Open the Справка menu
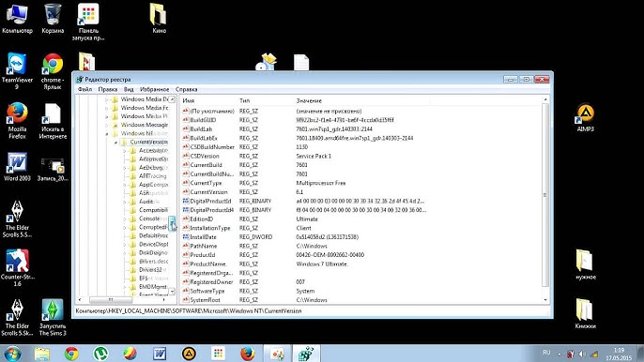The image size is (644, 362). point(187,89)
